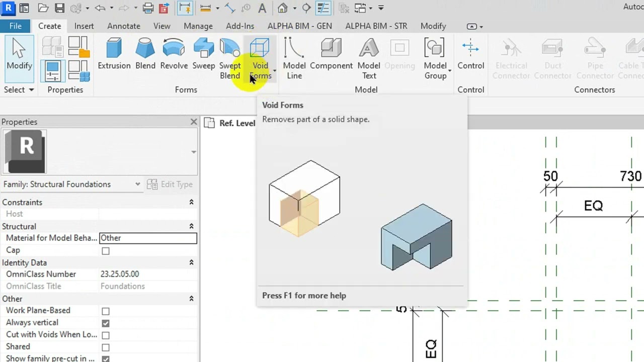The height and width of the screenshot is (362, 644).
Task: Click the Component tool
Action: coord(331,54)
